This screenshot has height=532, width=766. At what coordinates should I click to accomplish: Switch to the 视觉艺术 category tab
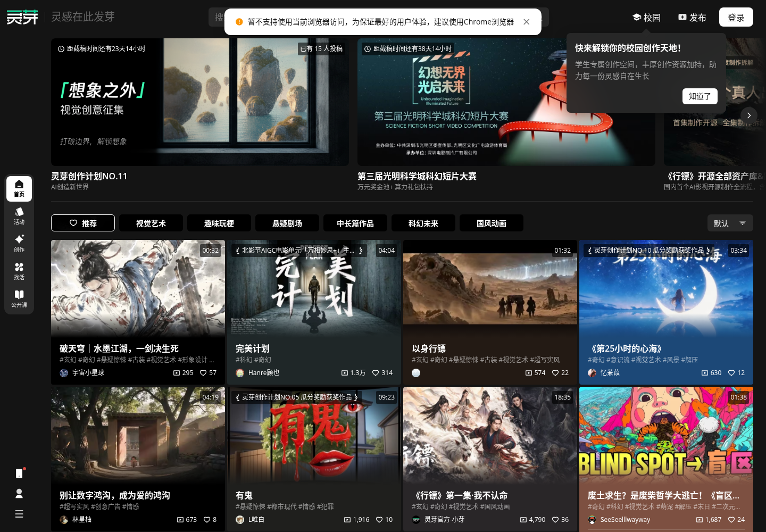tap(151, 223)
